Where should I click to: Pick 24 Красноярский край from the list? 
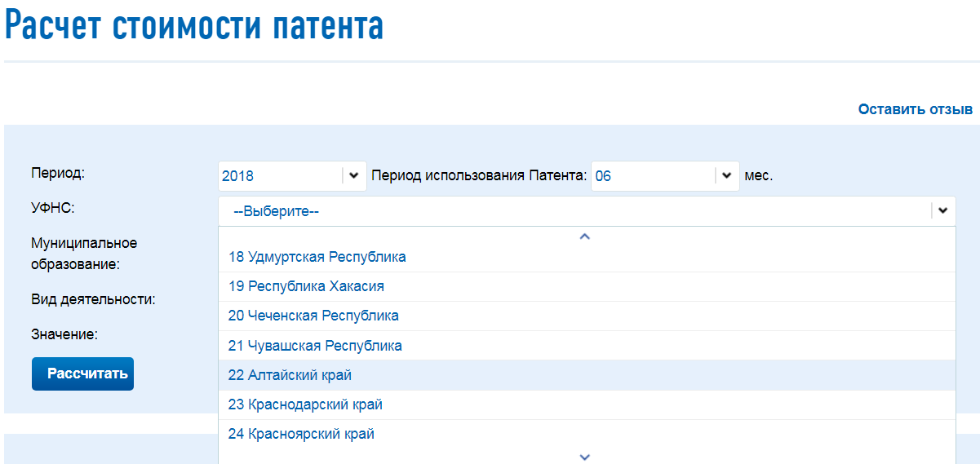point(301,434)
